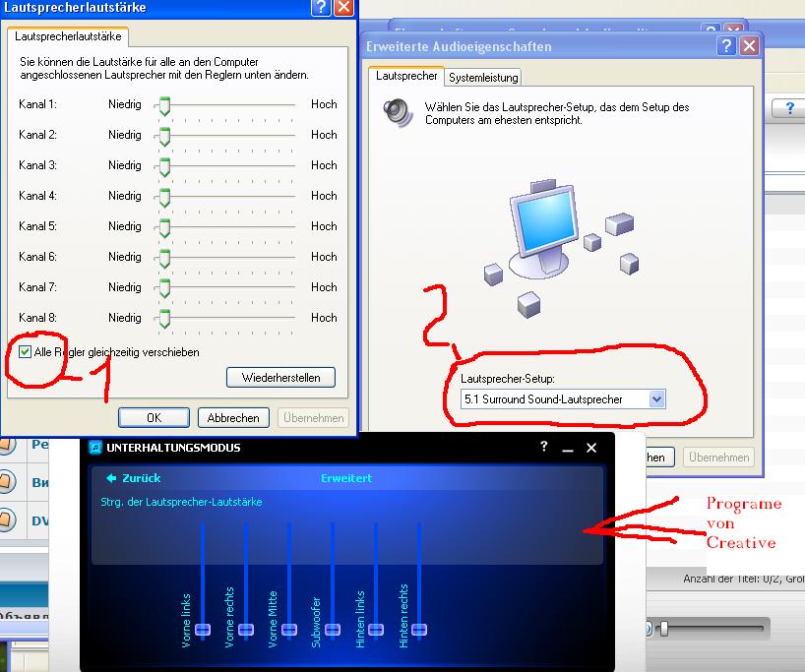Click the question mark in Unterhaltungsmodus window
Image resolution: width=805 pixels, height=672 pixels.
(544, 448)
